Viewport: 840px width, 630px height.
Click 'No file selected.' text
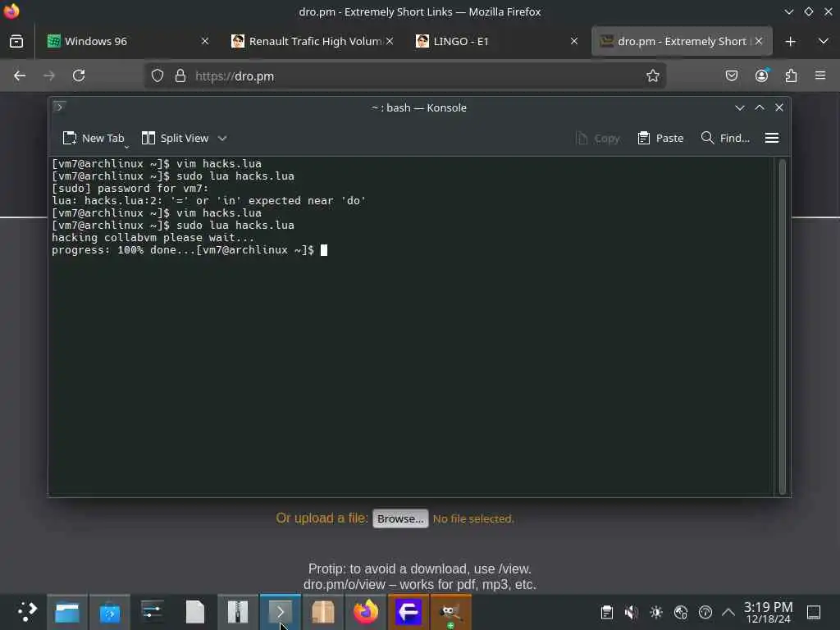[x=473, y=518]
